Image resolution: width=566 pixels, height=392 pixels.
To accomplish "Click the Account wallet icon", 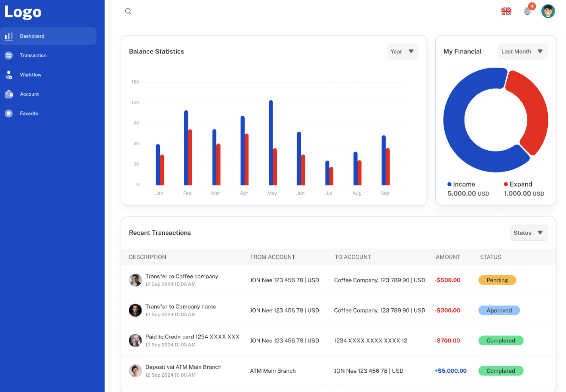I will point(9,94).
